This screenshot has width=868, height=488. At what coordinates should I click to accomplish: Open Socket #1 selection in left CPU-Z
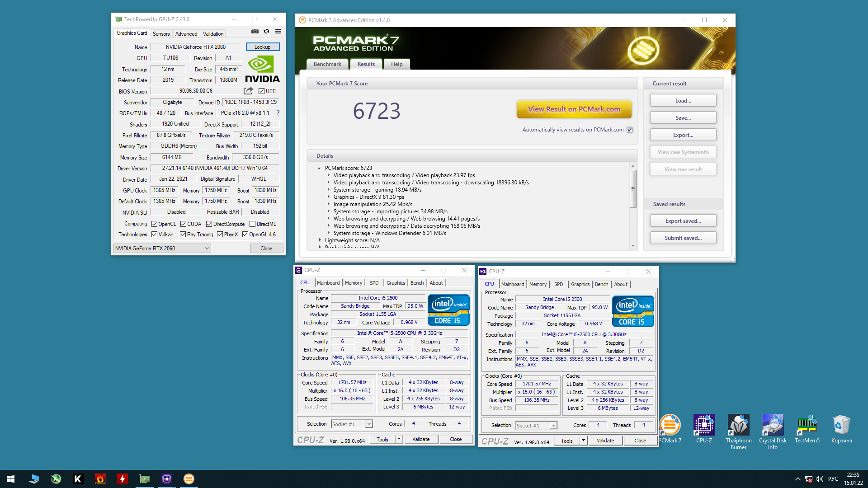(x=352, y=424)
